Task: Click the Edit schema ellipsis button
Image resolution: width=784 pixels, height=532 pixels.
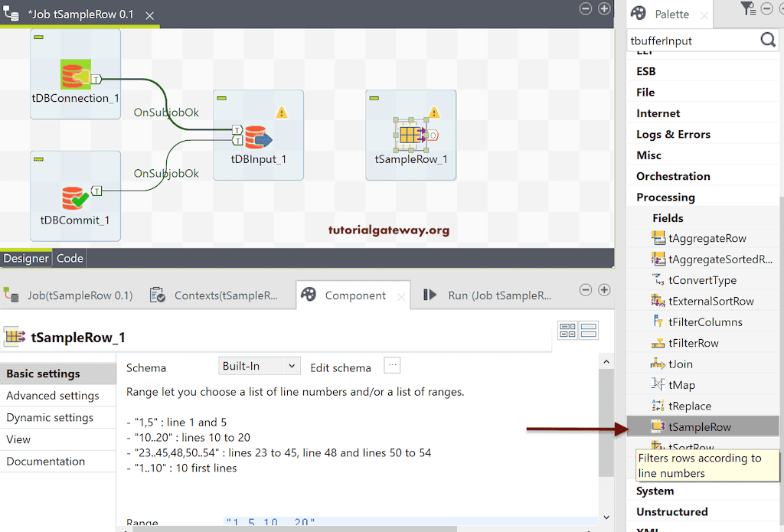Action: tap(392, 365)
